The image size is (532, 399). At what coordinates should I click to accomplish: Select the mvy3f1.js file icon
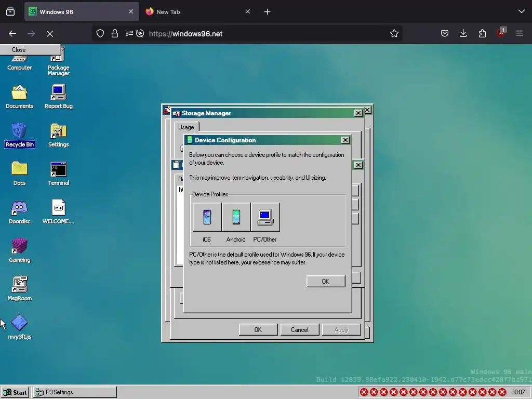coord(19,327)
